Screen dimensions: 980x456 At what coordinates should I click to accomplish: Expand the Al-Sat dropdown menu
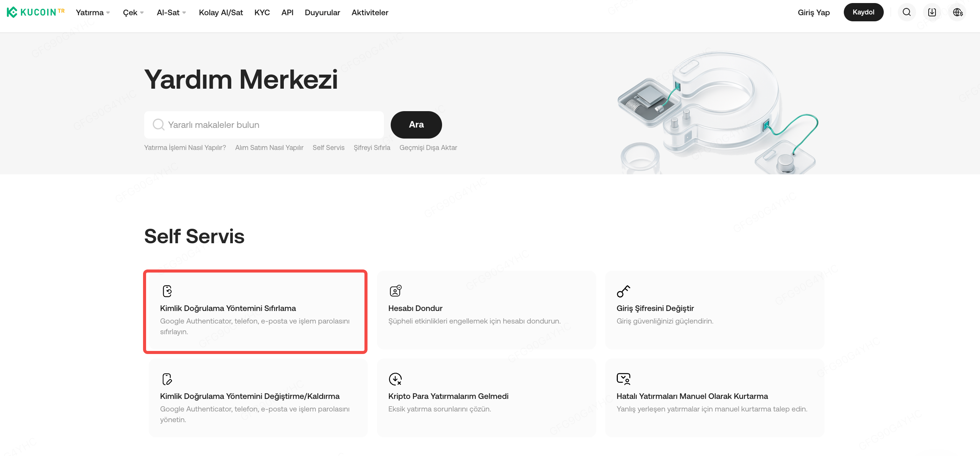tap(171, 13)
